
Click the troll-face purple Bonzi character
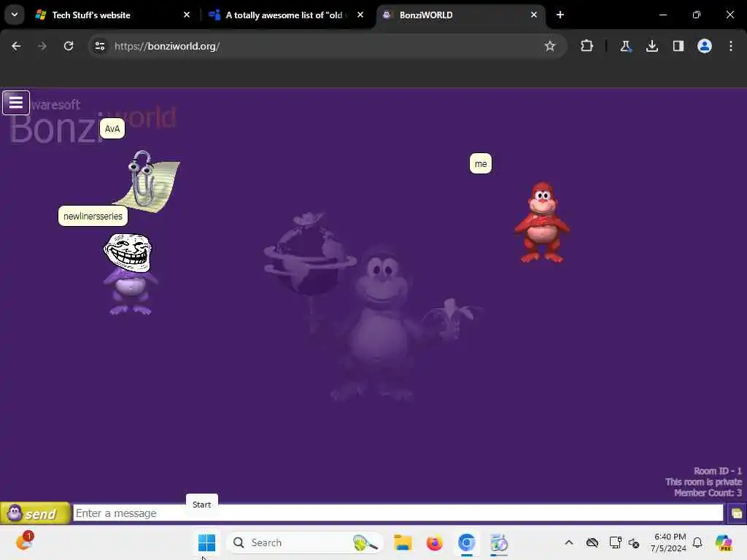click(x=130, y=274)
